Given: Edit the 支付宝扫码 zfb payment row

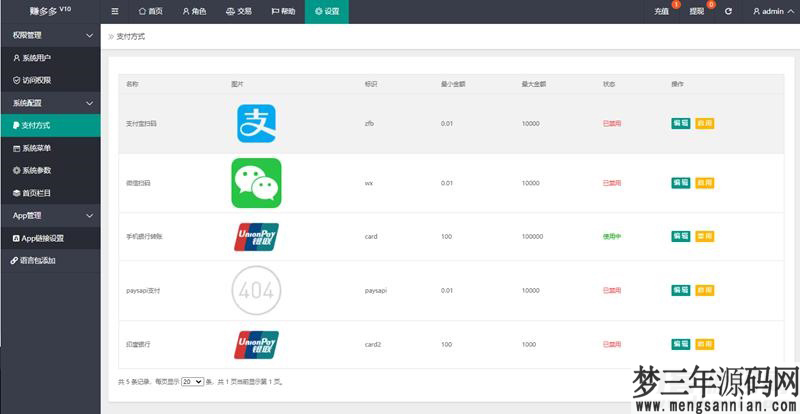Looking at the screenshot, I should tap(681, 124).
